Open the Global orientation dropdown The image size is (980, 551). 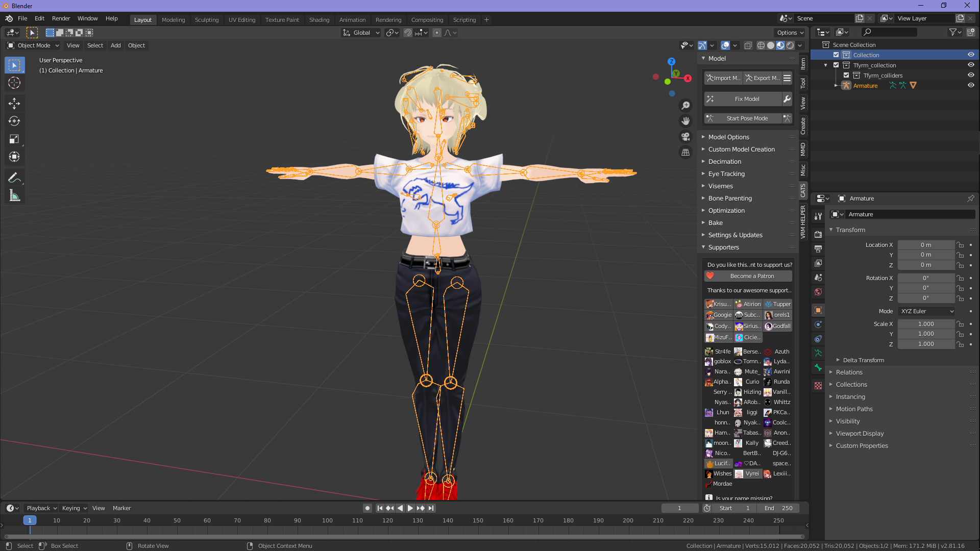tap(361, 33)
